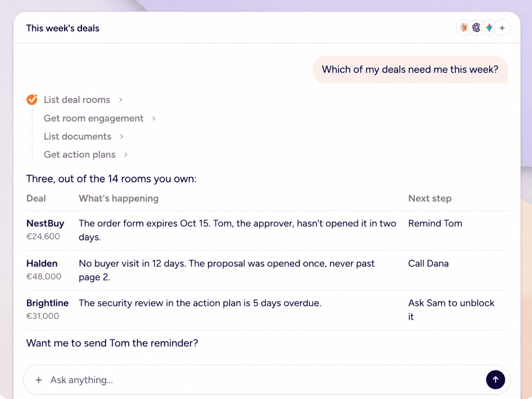Click the NestBuy deal name

tap(45, 223)
